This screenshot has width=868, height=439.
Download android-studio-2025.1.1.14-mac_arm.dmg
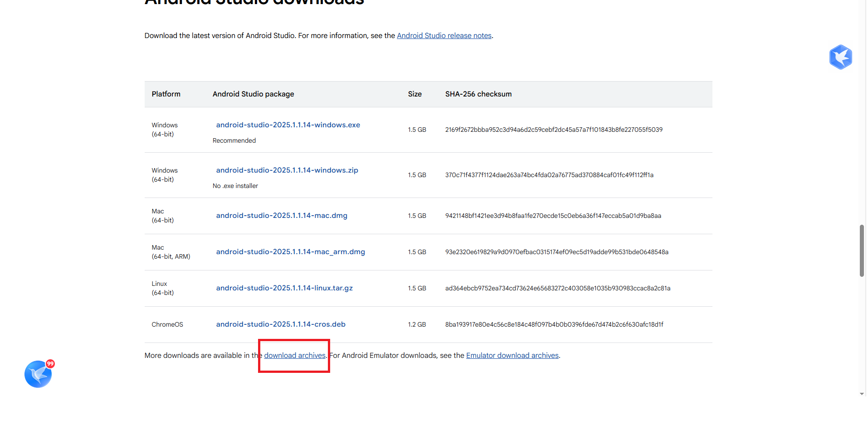pos(290,252)
